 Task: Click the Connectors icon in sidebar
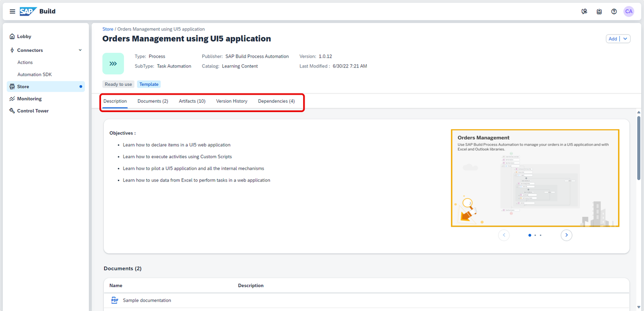point(12,50)
